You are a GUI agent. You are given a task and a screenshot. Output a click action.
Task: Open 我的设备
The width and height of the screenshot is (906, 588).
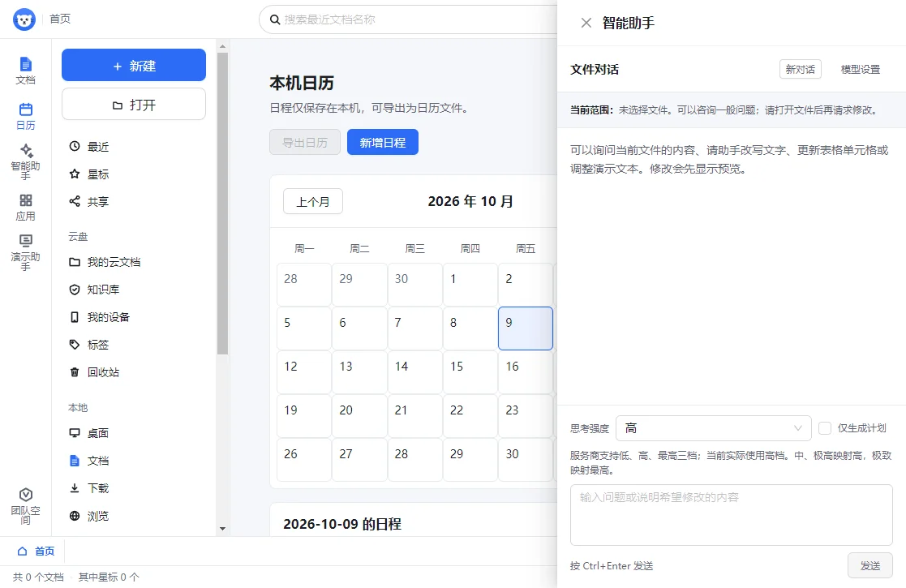pos(134,317)
